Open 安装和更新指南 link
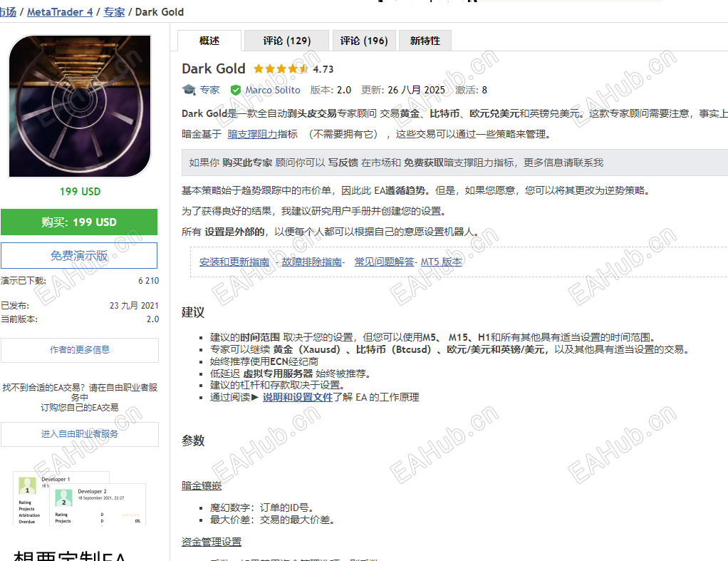728x561 pixels. click(x=234, y=262)
